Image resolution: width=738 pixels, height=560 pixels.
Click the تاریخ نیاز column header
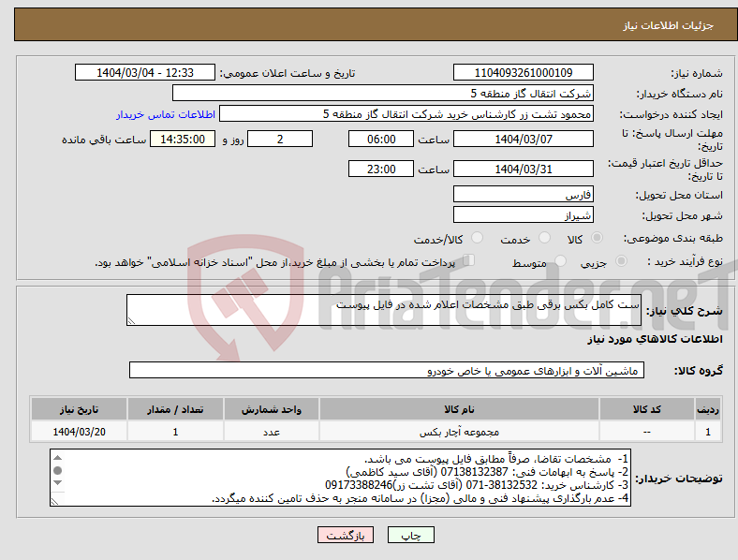point(79,409)
